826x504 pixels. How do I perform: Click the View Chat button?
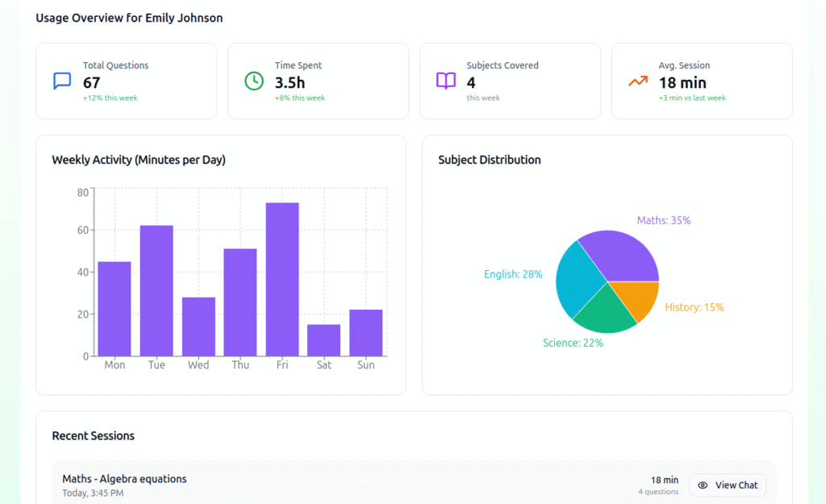click(x=727, y=485)
